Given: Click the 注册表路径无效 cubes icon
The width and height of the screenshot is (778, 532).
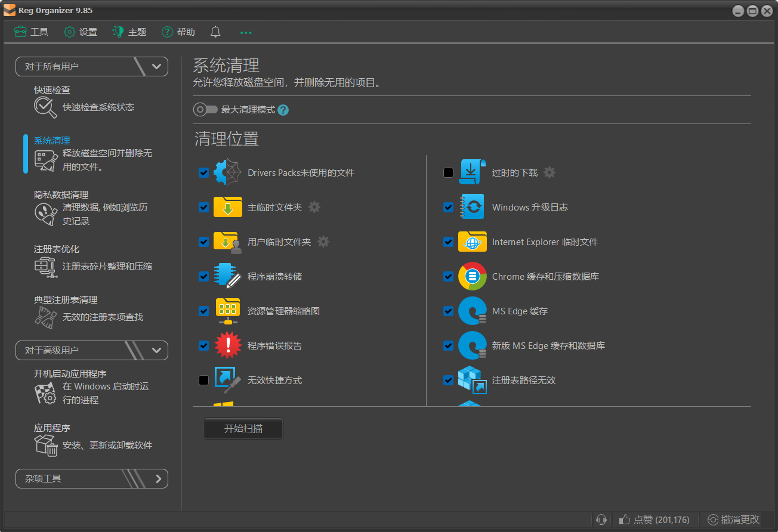Looking at the screenshot, I should 472,381.
